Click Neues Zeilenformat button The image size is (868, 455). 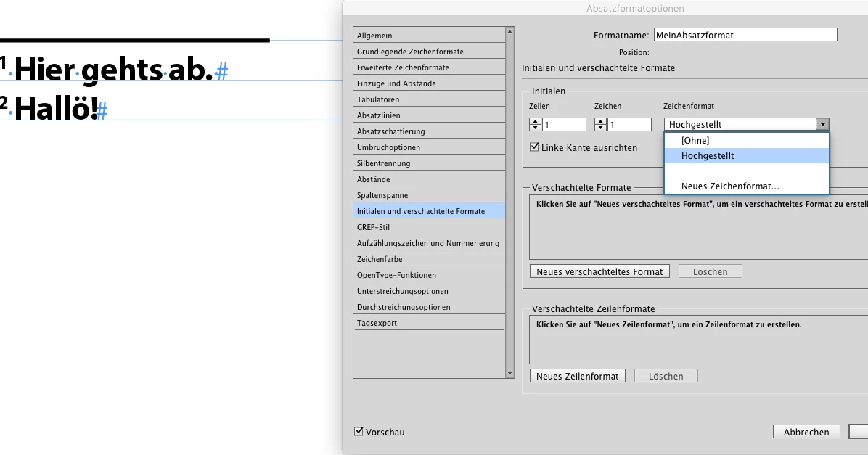[x=578, y=377]
